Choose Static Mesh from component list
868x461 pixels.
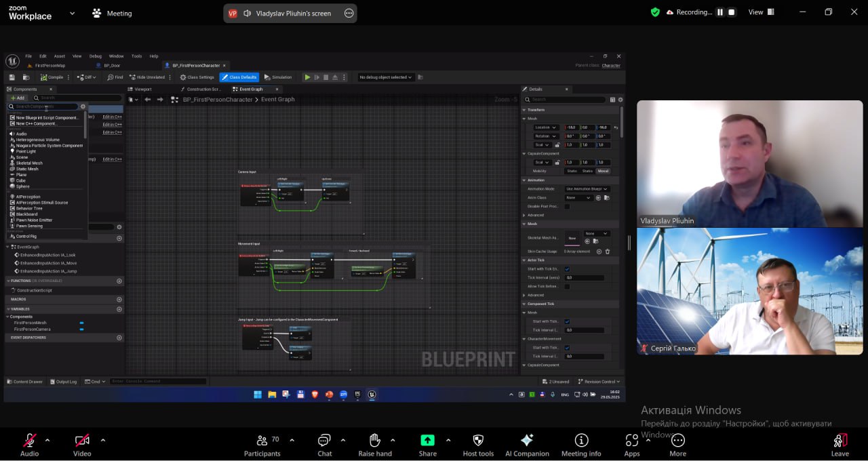[x=27, y=169]
